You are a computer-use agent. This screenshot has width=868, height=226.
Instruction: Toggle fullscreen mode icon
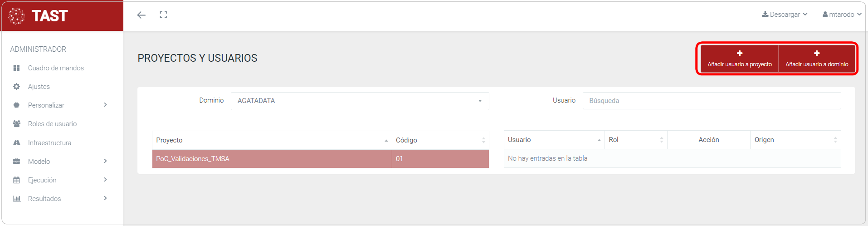click(163, 15)
